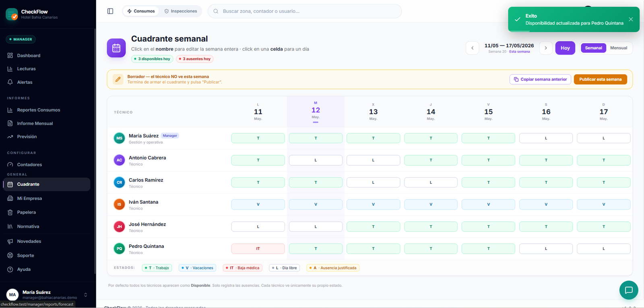Click the Esta semana link
This screenshot has width=644, height=308.
pyautogui.click(x=520, y=52)
